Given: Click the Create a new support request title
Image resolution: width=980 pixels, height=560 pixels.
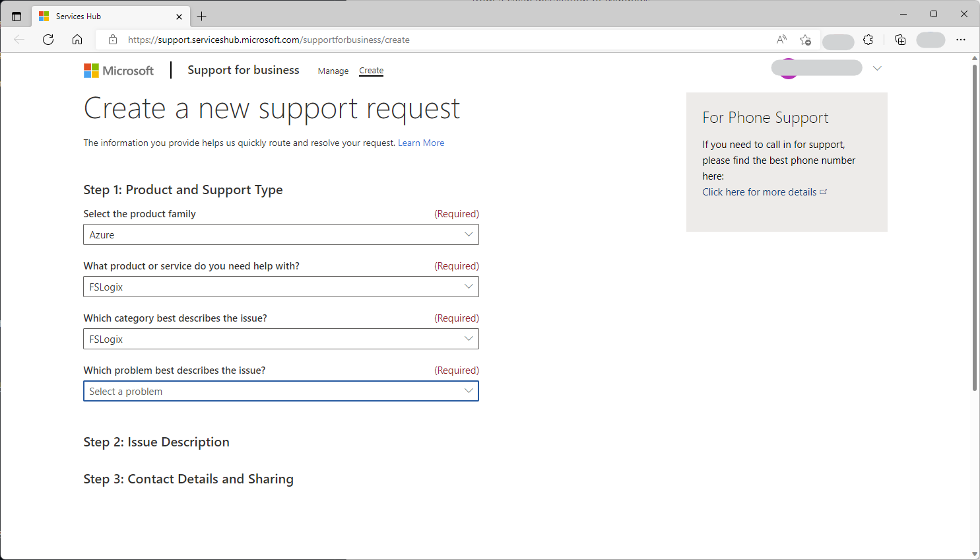Looking at the screenshot, I should click(272, 109).
